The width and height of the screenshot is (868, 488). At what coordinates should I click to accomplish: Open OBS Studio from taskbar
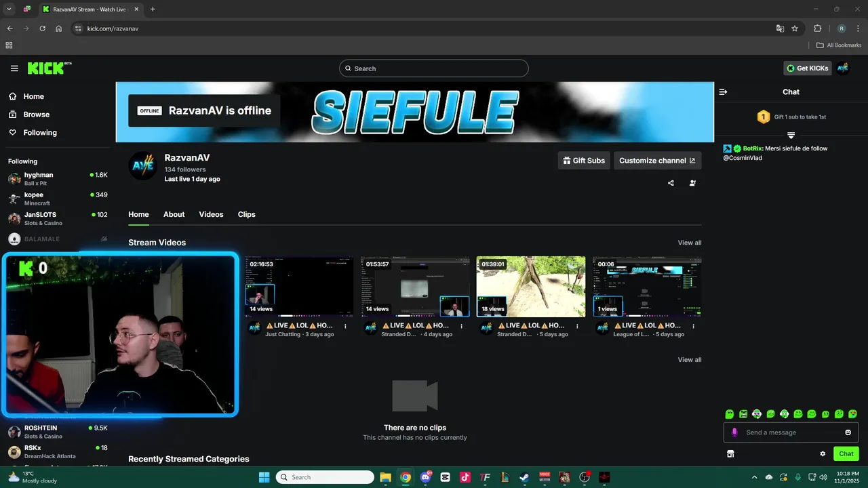pyautogui.click(x=584, y=477)
